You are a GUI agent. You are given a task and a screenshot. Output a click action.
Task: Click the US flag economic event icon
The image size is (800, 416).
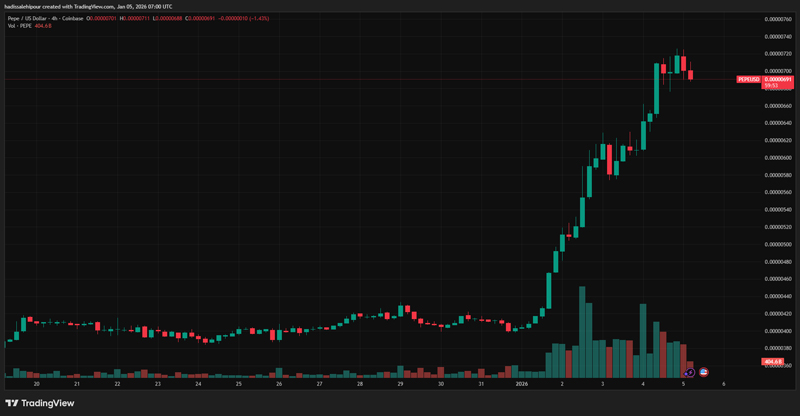pyautogui.click(x=704, y=372)
